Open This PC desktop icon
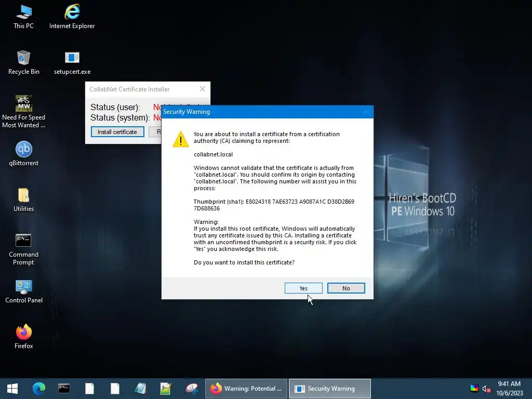The width and height of the screenshot is (532, 399). pos(24,17)
